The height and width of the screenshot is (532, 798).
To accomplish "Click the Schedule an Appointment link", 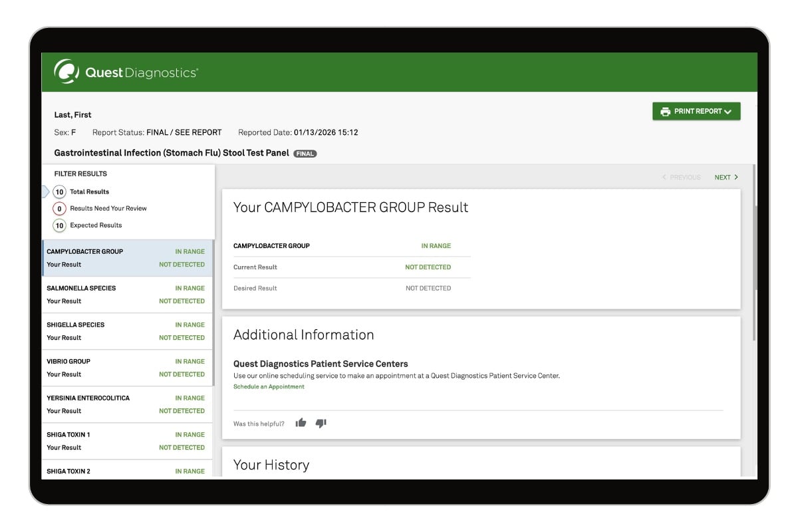I will [x=269, y=387].
